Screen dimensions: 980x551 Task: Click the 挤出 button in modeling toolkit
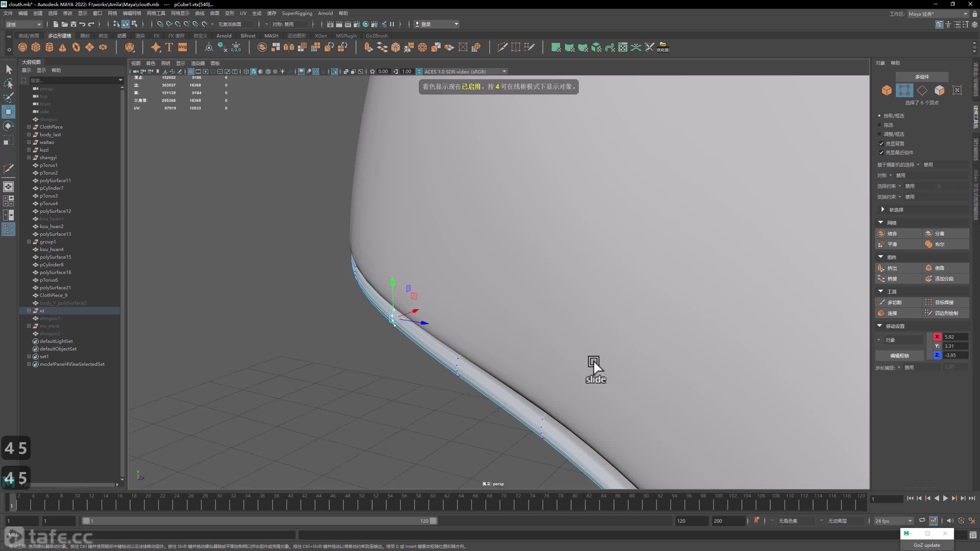[x=898, y=268]
